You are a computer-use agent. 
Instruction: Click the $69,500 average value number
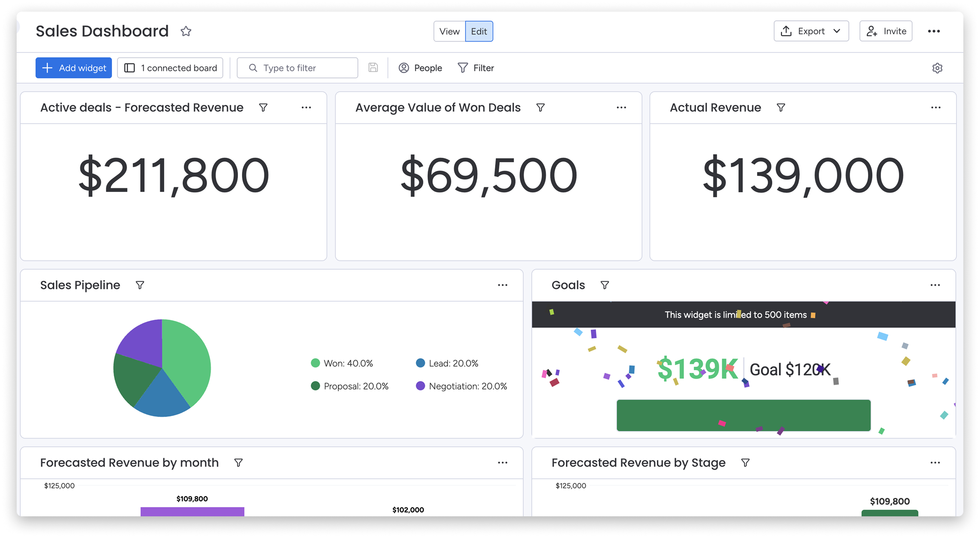(488, 175)
